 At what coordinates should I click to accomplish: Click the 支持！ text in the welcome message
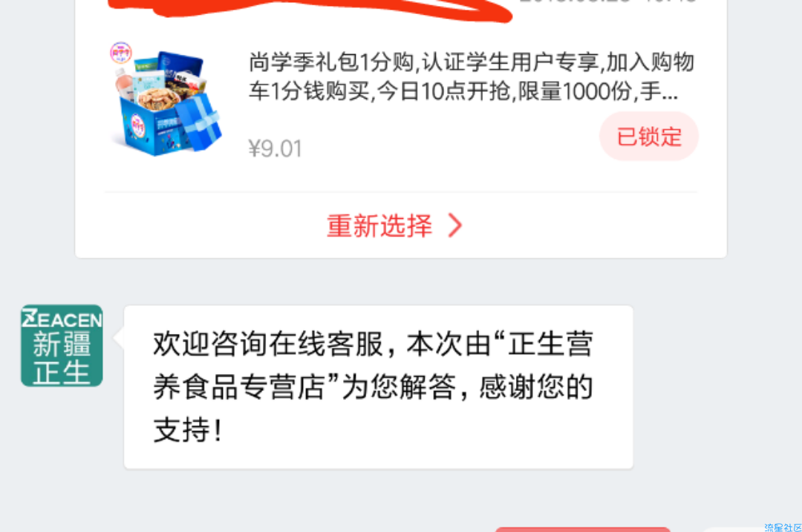point(188,430)
